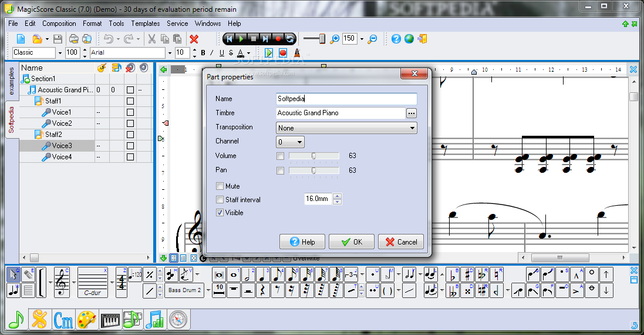Viewport: 644px width, 335px height.
Task: Adjust the Volume slider
Action: (x=314, y=156)
